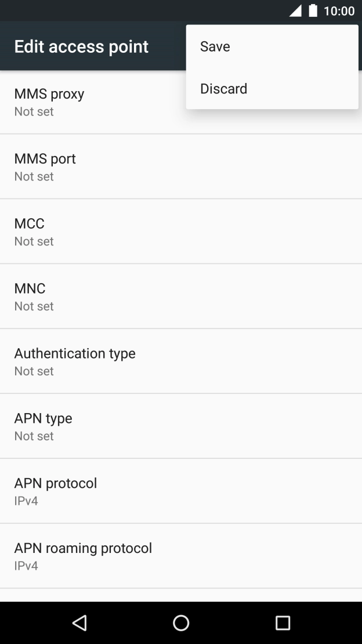The image size is (362, 644).
Task: Tap the battery status icon
Action: coord(313,11)
